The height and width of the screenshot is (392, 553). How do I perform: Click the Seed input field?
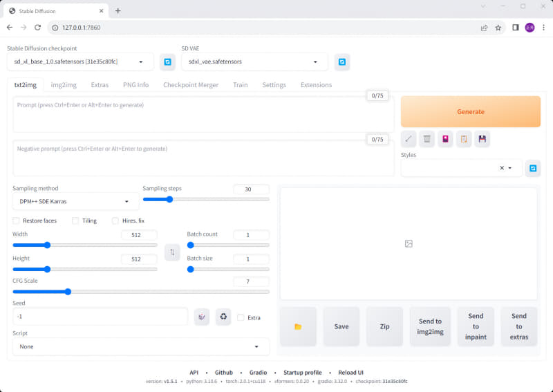point(100,317)
